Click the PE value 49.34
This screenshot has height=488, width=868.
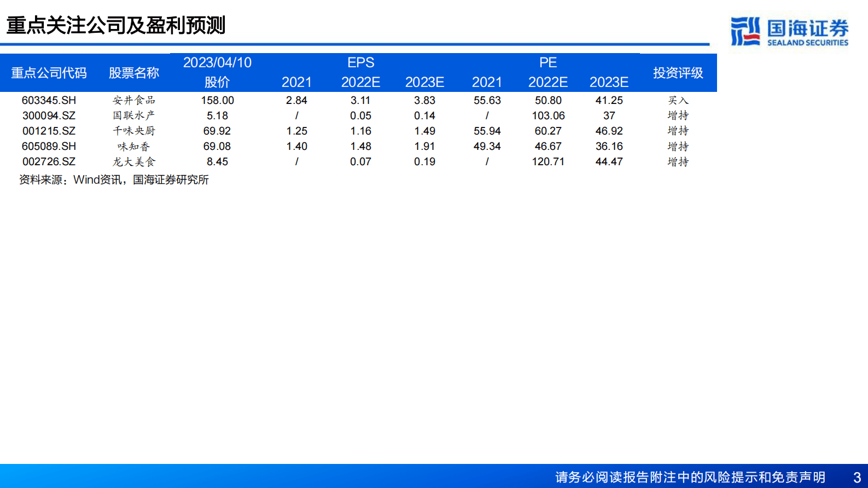pos(487,146)
